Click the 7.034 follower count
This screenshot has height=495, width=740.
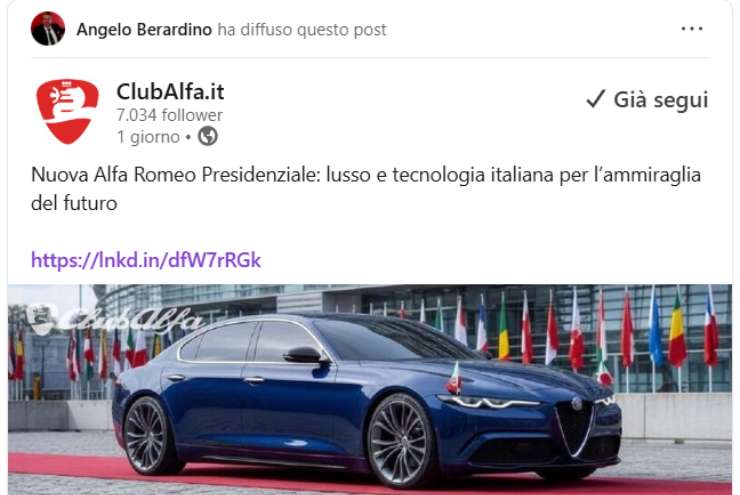point(169,115)
